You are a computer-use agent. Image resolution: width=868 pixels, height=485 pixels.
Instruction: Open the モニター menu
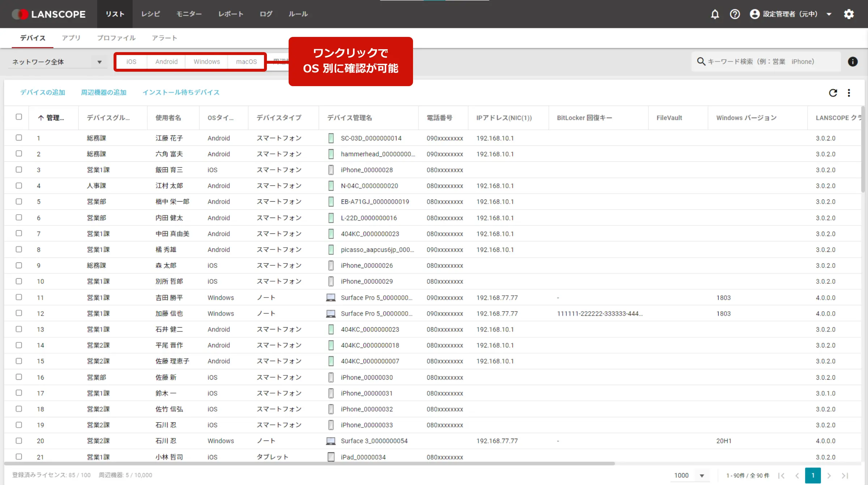coord(189,14)
